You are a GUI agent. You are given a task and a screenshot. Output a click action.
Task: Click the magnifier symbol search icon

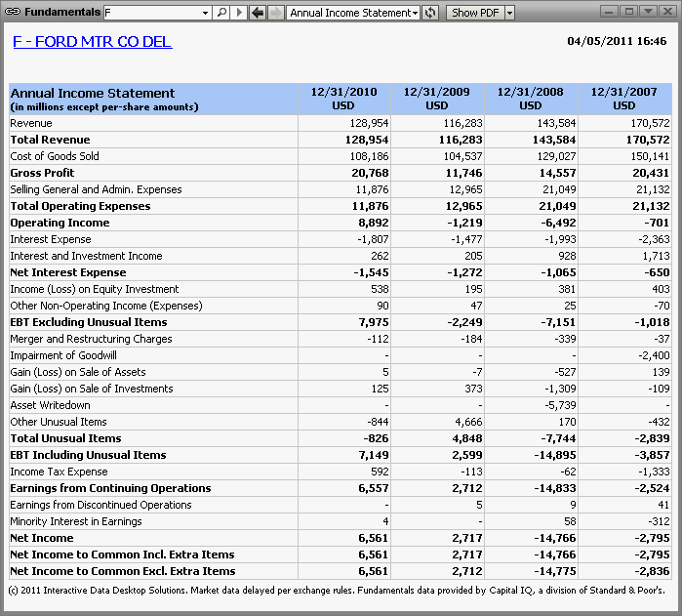point(221,12)
